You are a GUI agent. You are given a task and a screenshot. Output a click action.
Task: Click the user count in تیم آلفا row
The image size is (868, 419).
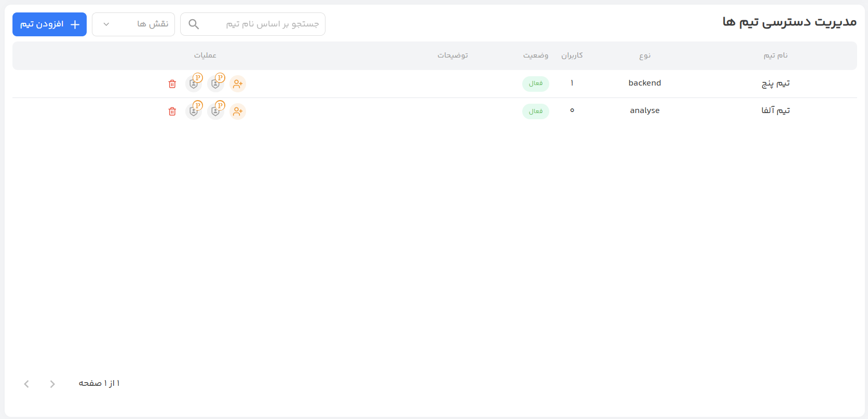(572, 110)
